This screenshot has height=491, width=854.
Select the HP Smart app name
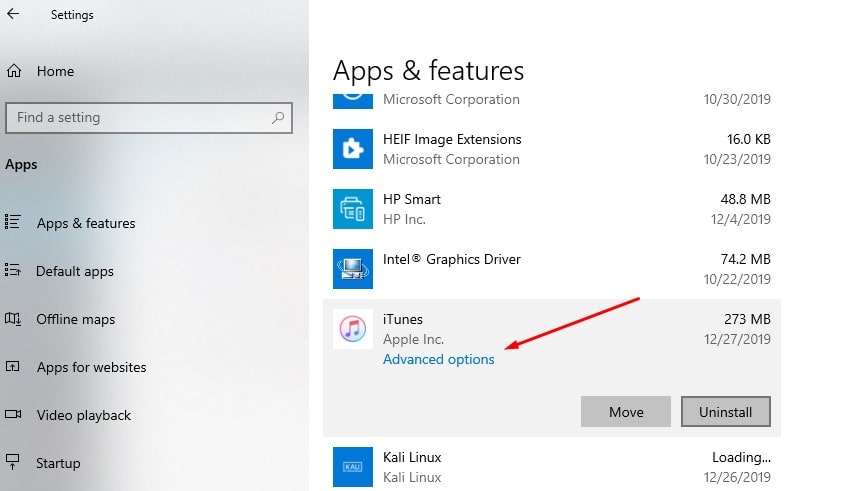(412, 199)
